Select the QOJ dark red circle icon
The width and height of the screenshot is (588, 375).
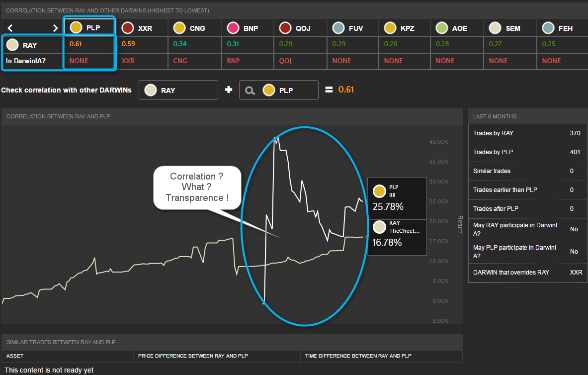[x=285, y=28]
